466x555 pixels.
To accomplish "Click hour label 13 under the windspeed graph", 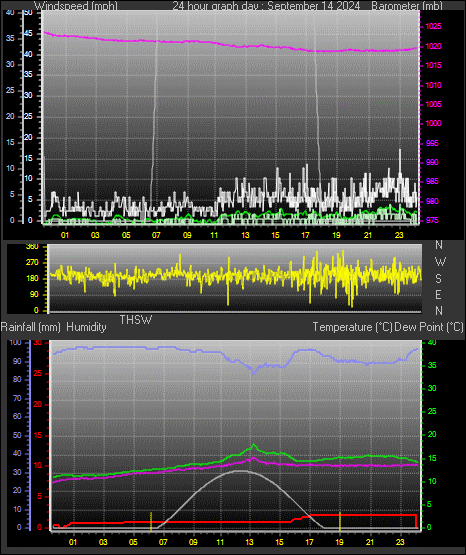I will [x=245, y=235].
